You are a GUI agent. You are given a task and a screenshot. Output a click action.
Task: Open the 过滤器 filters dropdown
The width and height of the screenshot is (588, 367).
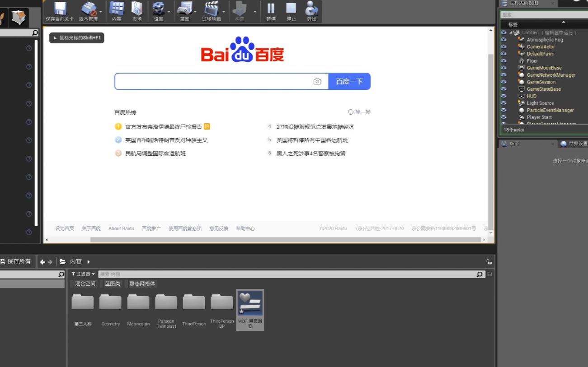tap(83, 274)
